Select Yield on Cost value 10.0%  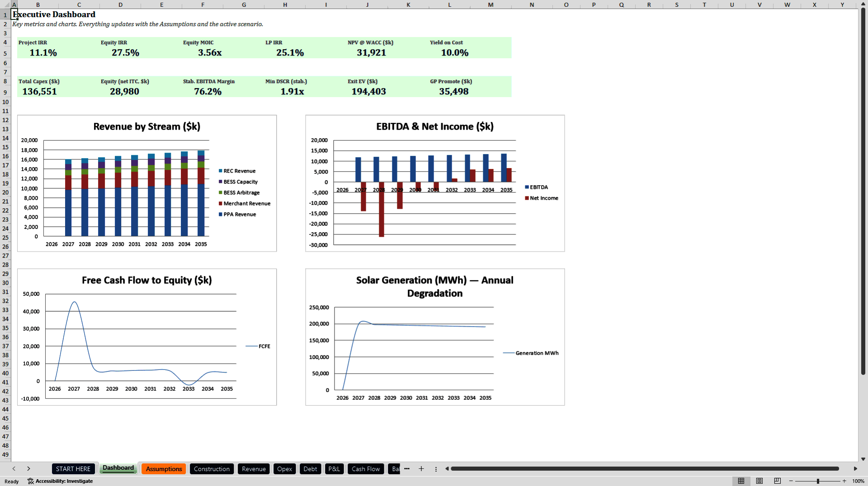[x=454, y=53]
